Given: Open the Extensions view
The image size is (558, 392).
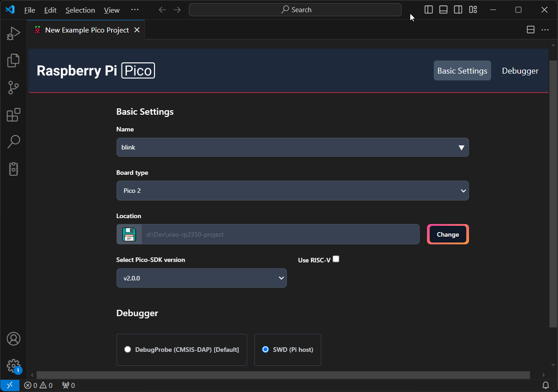Looking at the screenshot, I should click(x=14, y=115).
